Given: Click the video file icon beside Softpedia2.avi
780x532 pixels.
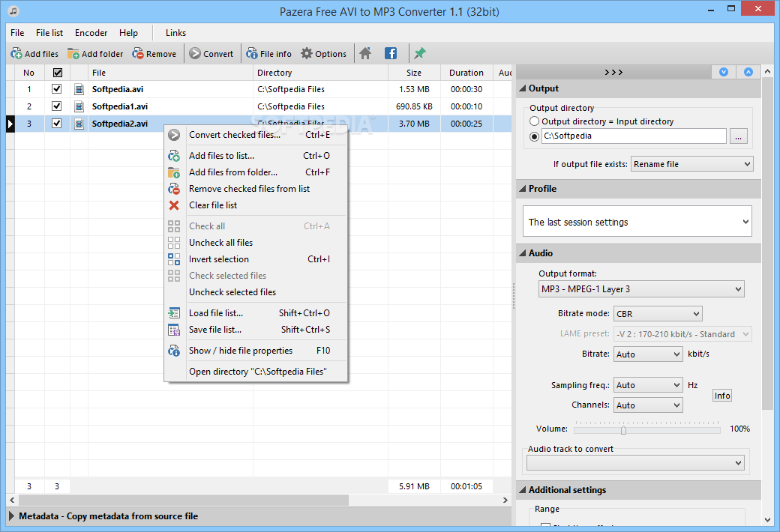Looking at the screenshot, I should click(x=79, y=124).
